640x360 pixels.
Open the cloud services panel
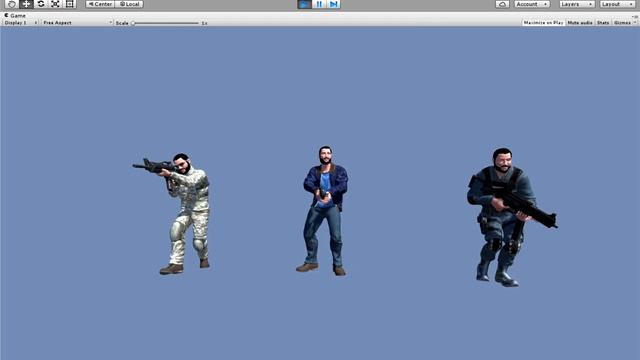pos(502,4)
